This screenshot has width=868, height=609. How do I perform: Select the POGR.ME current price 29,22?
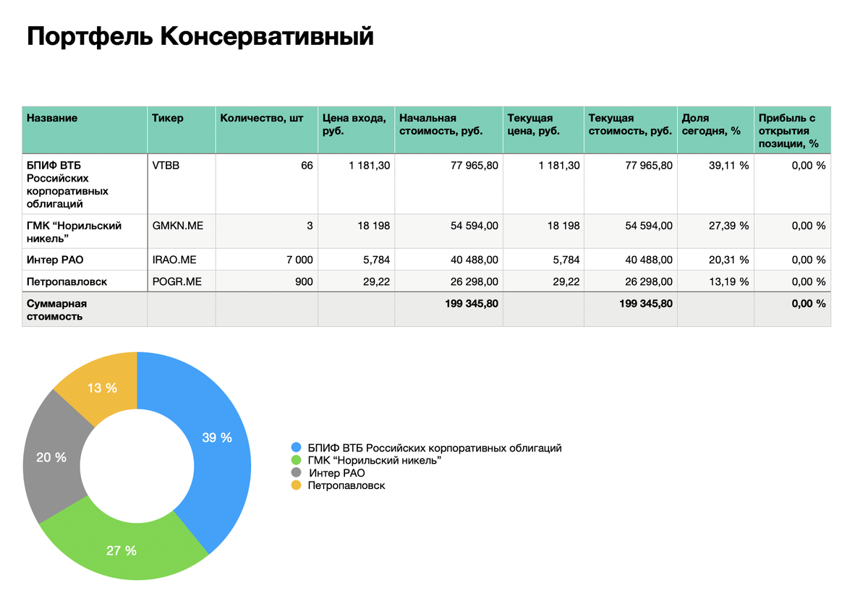(x=544, y=281)
